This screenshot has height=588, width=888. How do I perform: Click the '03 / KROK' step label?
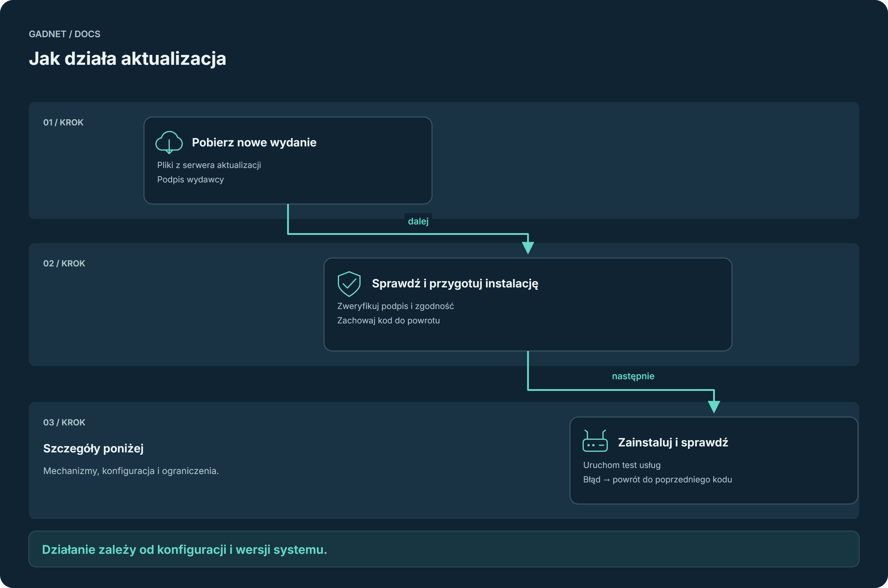coord(64,422)
